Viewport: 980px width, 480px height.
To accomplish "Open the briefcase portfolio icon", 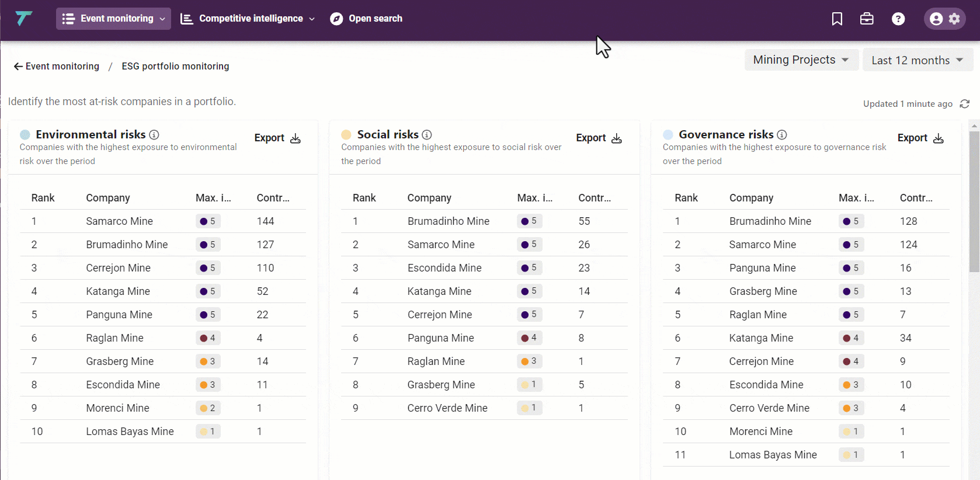I will (867, 19).
